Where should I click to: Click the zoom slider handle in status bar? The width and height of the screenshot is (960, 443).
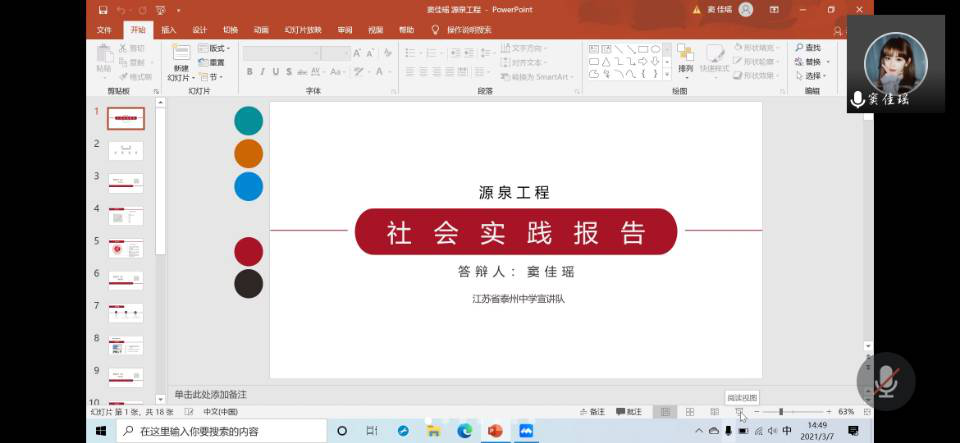pyautogui.click(x=780, y=412)
